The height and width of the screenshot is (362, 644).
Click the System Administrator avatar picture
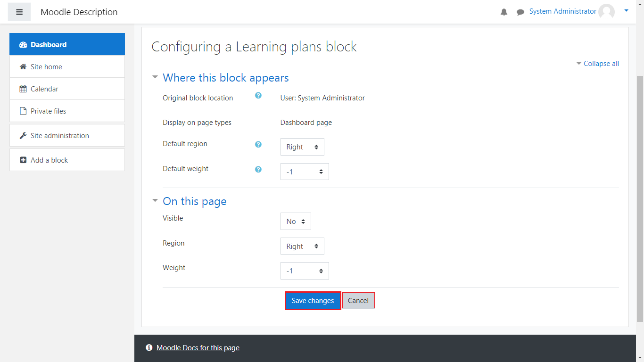click(x=606, y=12)
